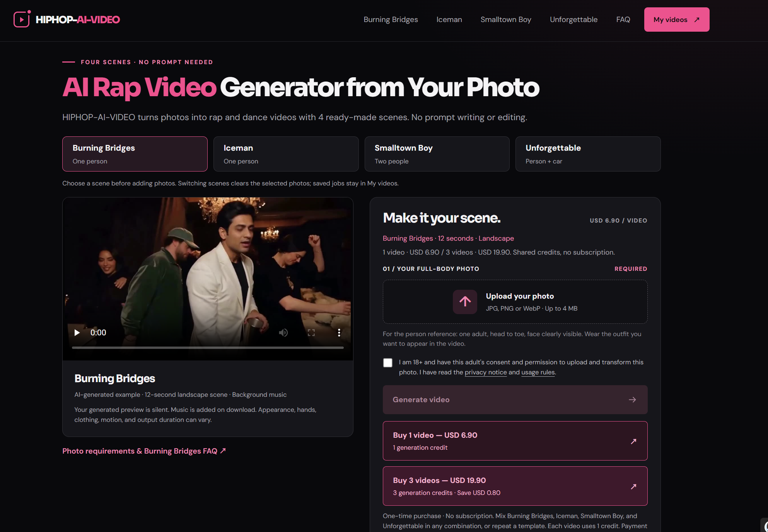
Task: Click the video progress seek bar
Action: pyautogui.click(x=208, y=348)
